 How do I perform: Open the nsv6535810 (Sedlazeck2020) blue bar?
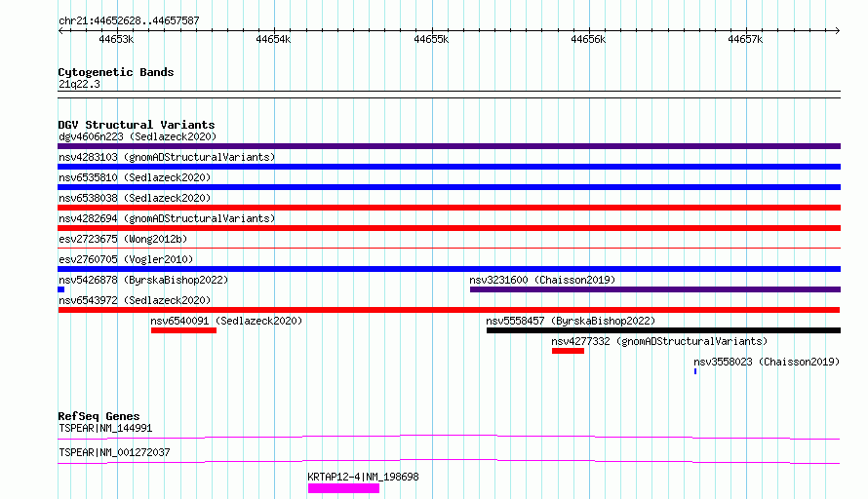point(449,187)
